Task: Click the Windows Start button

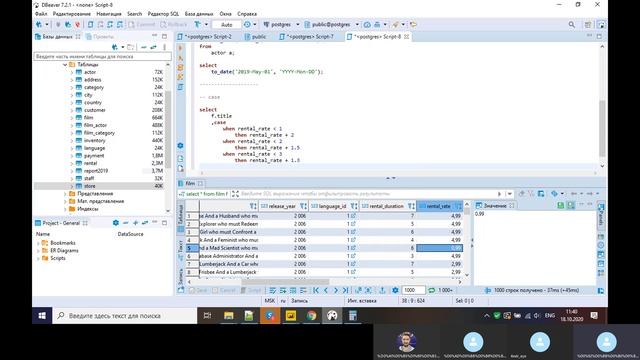Action: tap(42, 316)
